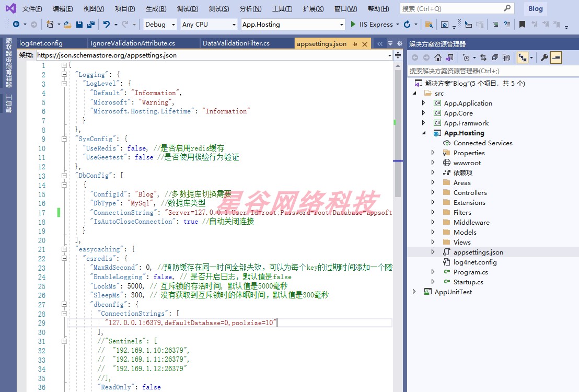The width and height of the screenshot is (579, 392).
Task: Open IIS Express dropdown arrow
Action: pos(398,25)
